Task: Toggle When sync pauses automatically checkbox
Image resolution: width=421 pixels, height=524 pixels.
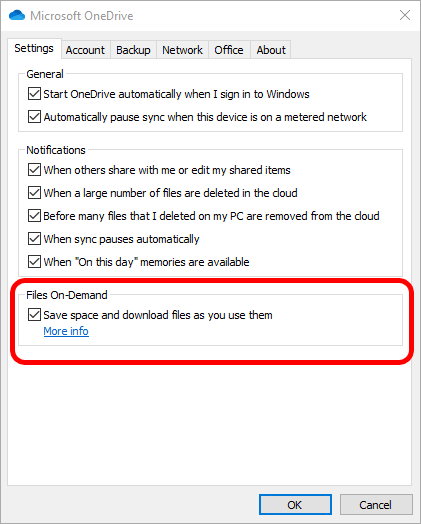Action: (34, 239)
